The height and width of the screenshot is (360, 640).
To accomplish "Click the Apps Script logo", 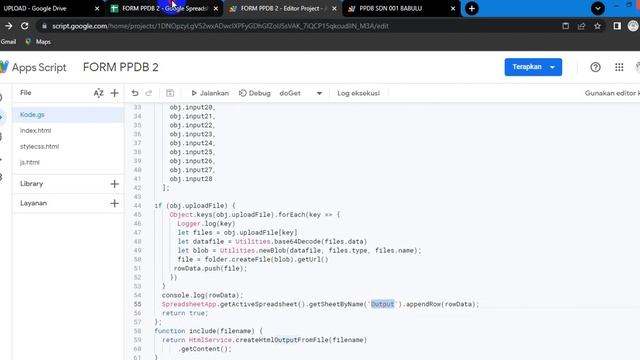I will (33, 67).
